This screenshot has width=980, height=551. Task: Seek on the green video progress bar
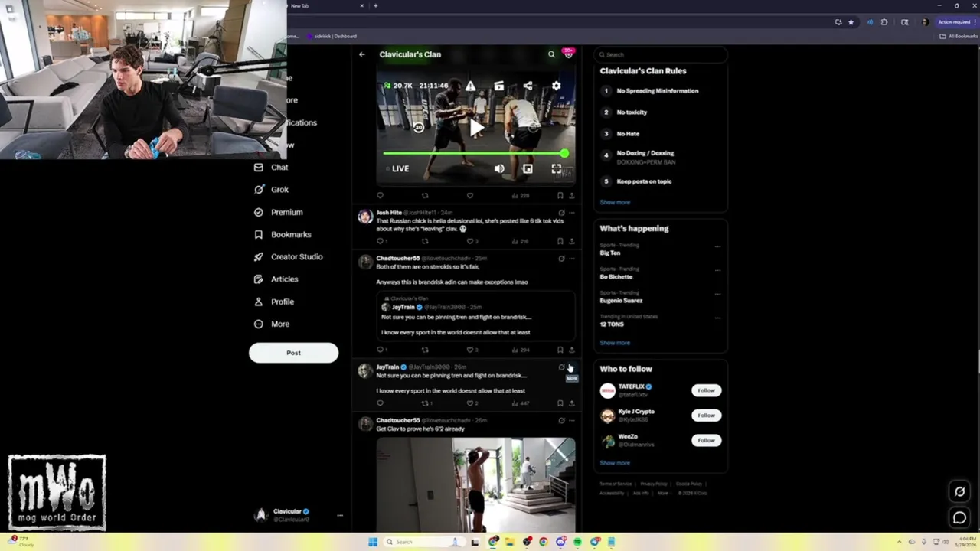[x=475, y=153]
